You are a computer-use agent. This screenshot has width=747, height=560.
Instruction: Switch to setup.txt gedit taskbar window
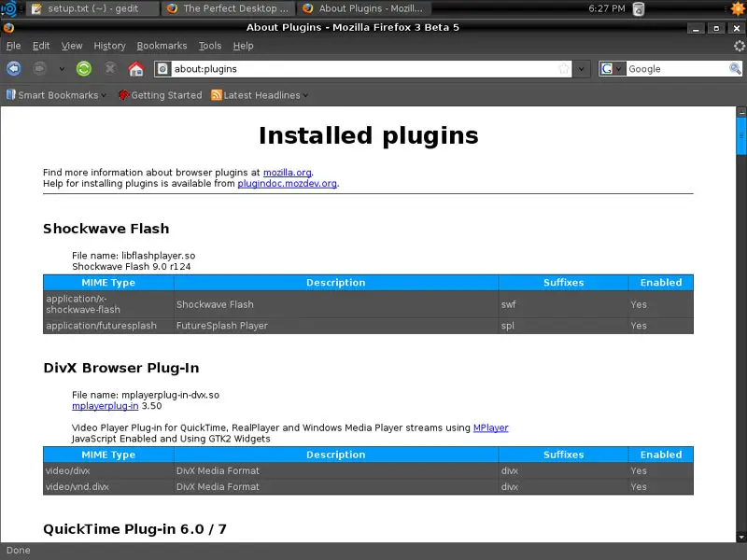(x=92, y=8)
